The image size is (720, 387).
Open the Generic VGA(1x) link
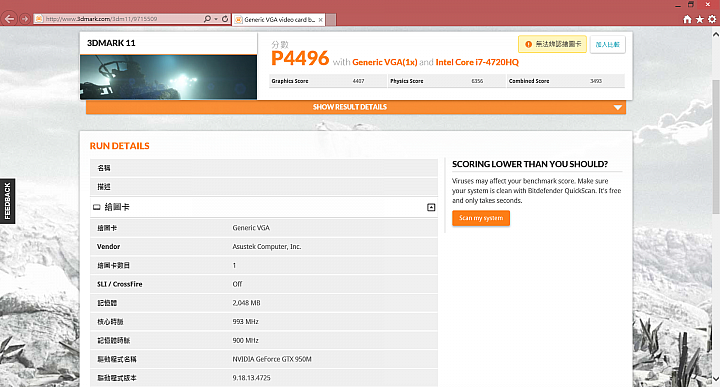(385, 62)
